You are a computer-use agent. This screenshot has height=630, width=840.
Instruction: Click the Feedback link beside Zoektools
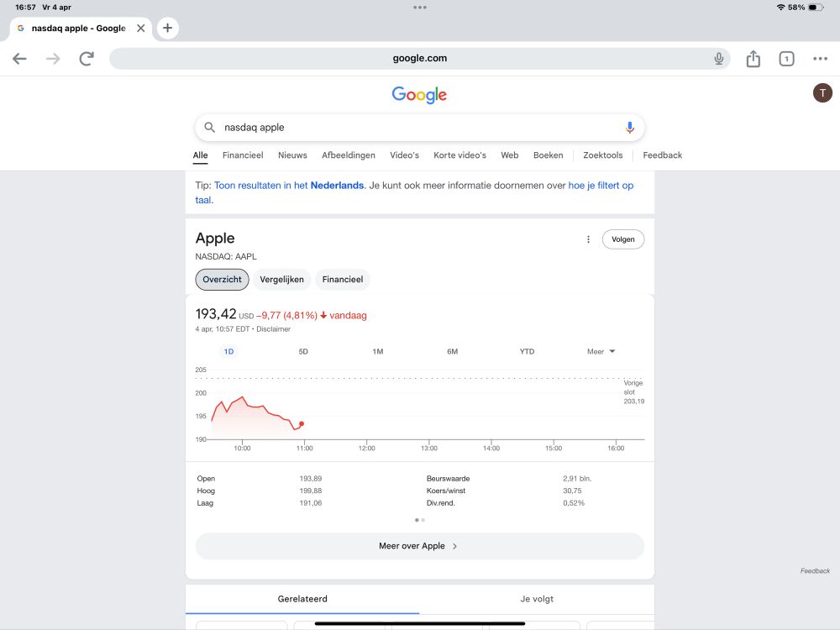click(x=662, y=155)
